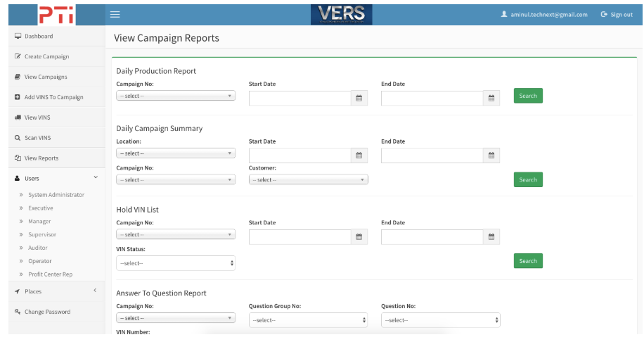Open the Location dropdown
The image size is (644, 349).
(175, 153)
